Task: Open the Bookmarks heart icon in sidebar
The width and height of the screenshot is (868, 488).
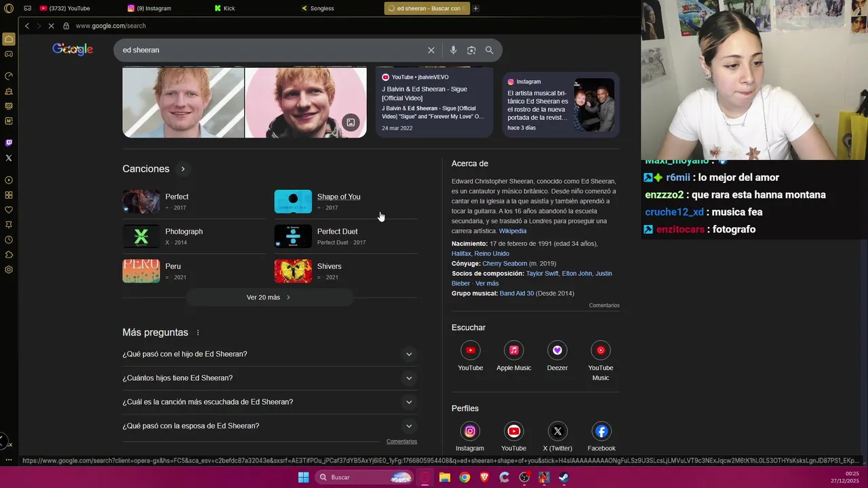Action: click(9, 210)
